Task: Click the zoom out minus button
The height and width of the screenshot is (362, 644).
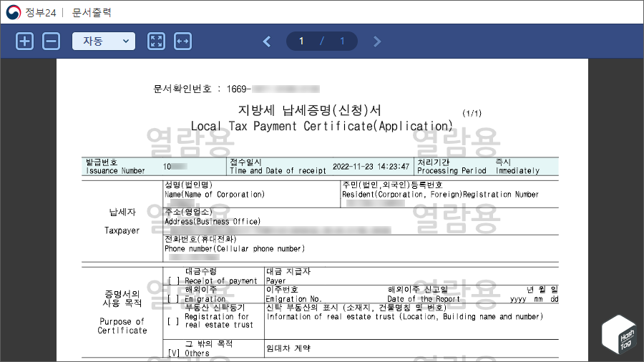Action: click(x=52, y=41)
